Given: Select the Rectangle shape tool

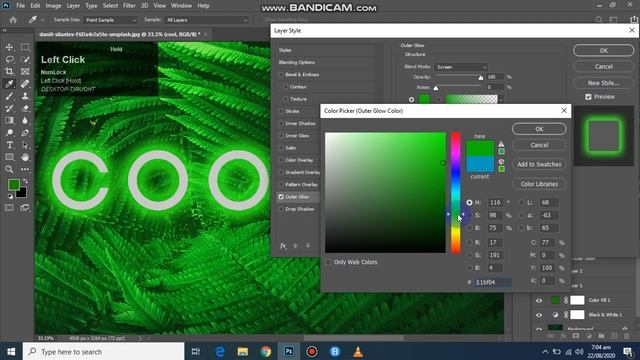Looking at the screenshot, I should tap(9, 157).
